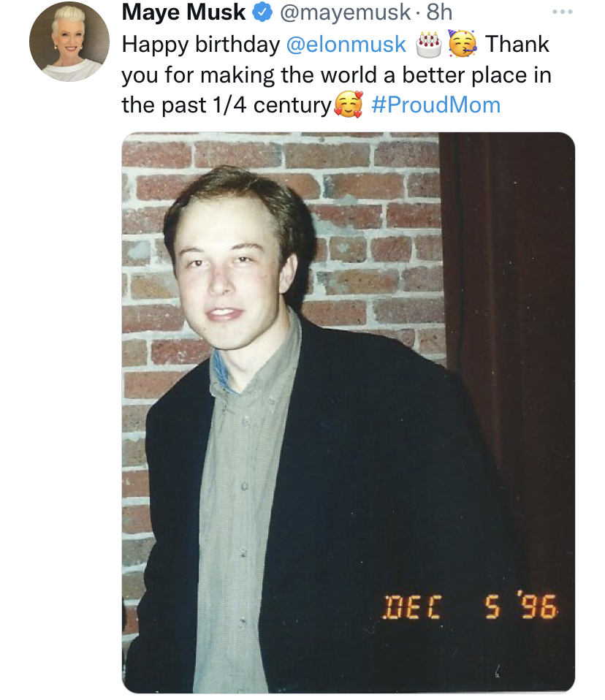Viewport: 605px width, 700px height.
Task: Click the party face emoji with party hat
Action: [462, 44]
